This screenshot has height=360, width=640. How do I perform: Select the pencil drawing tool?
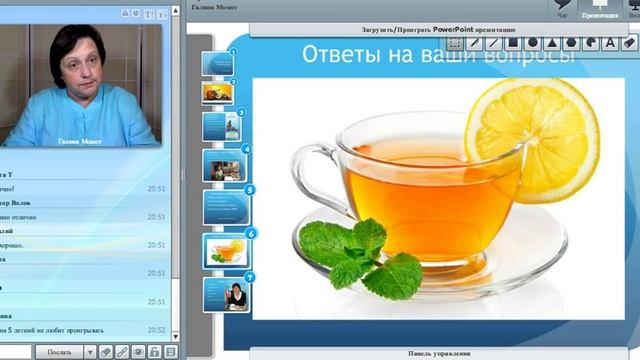pyautogui.click(x=474, y=43)
